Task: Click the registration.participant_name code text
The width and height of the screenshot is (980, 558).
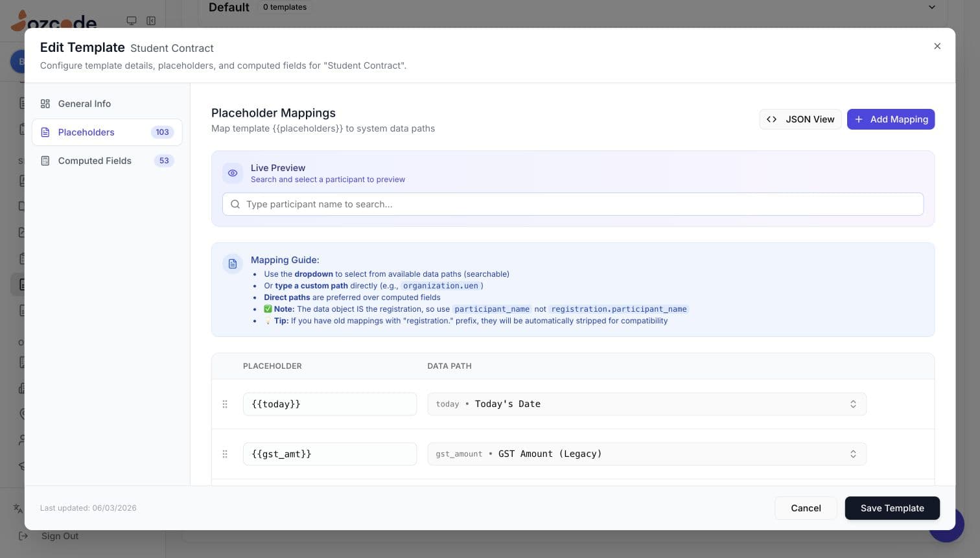Action: click(619, 309)
